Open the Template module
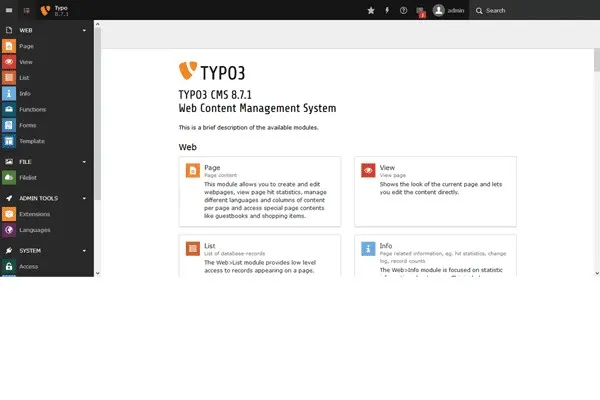 pyautogui.click(x=31, y=141)
